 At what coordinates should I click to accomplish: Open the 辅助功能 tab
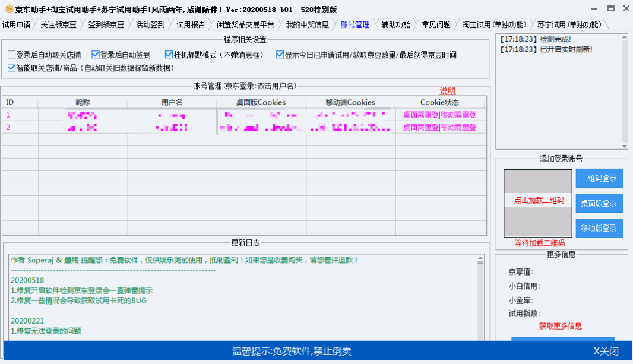tap(394, 24)
